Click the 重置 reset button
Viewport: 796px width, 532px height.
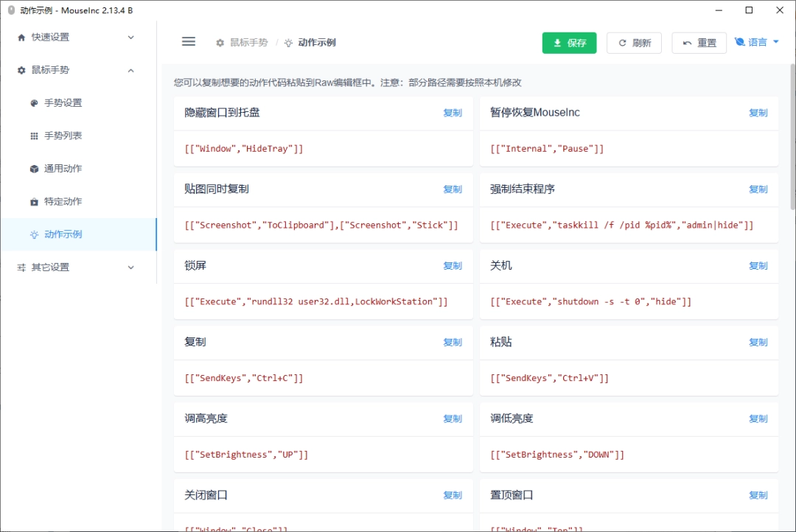tap(699, 43)
